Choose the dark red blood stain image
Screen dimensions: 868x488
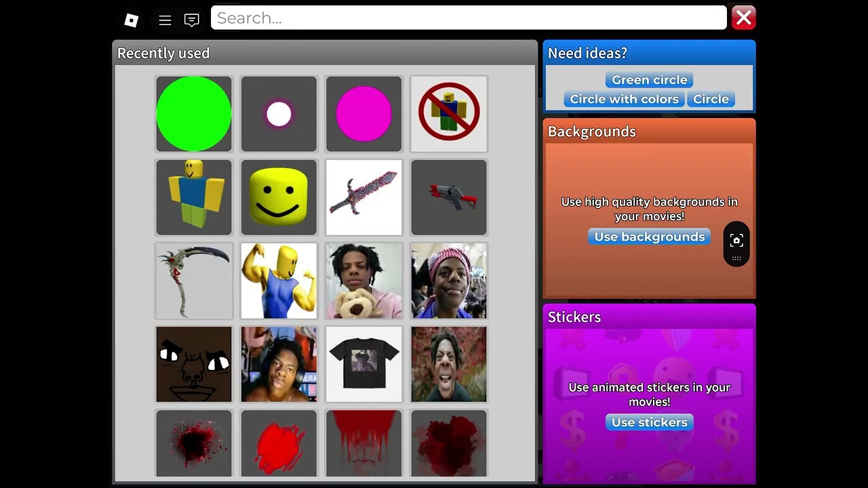449,443
